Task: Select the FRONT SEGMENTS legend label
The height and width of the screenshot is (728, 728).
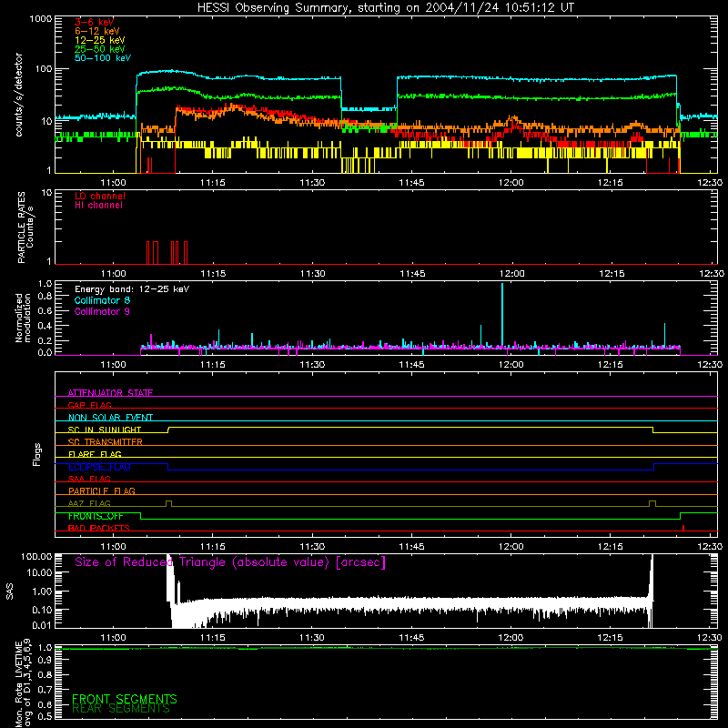Action: click(125, 699)
